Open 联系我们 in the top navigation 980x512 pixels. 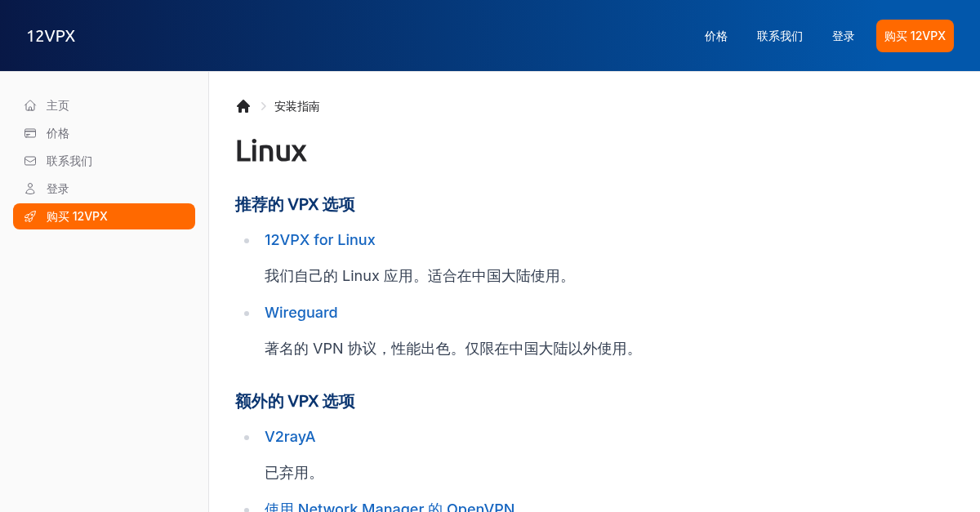(x=780, y=36)
